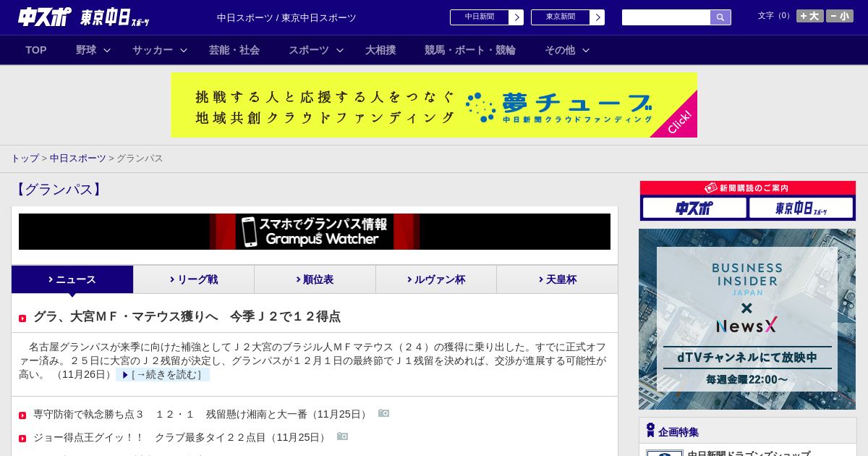Switch to the 天皇杯 tab
This screenshot has width=868, height=456.
pos(557,279)
